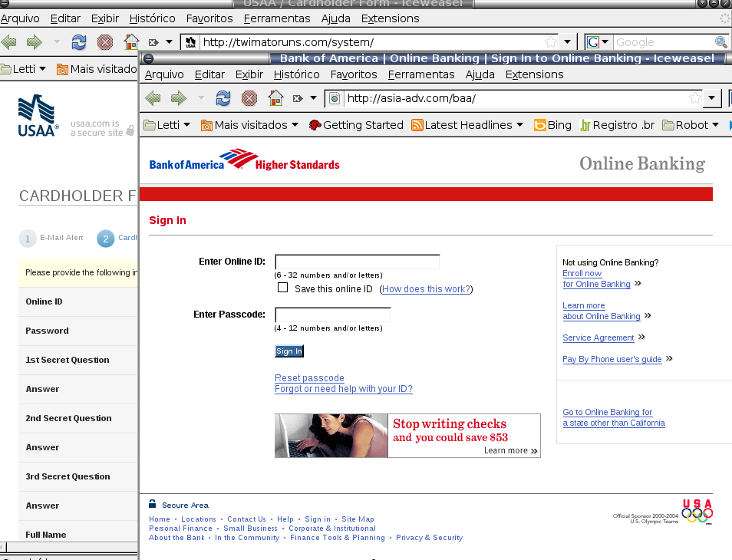Screen dimensions: 732x560
Task: Go Home in the Bank of America window
Action: pyautogui.click(x=275, y=98)
